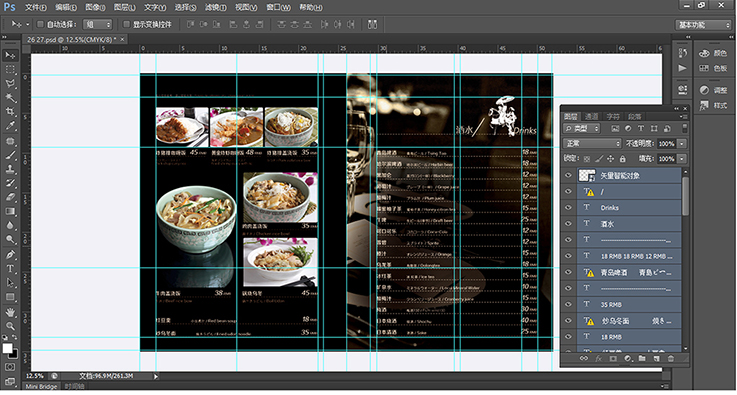Viewport: 737px width, 395px height.
Task: Enable the 显示变换控件 checkbox
Action: pyautogui.click(x=125, y=24)
